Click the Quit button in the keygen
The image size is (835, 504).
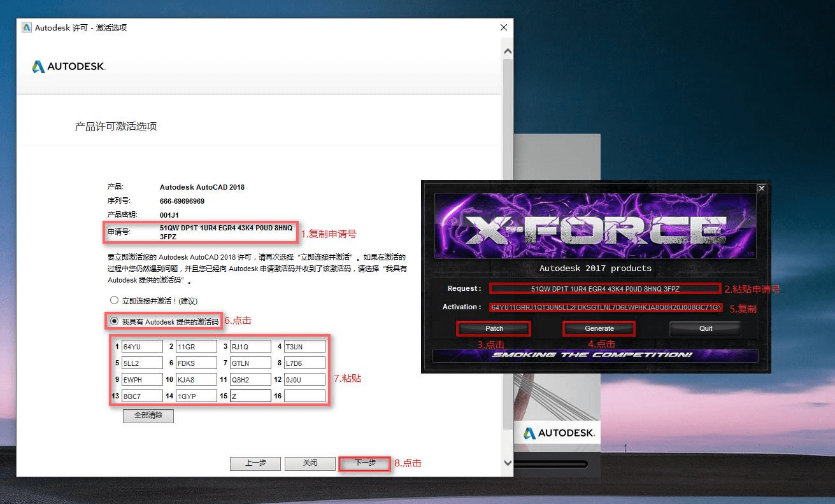click(x=704, y=328)
